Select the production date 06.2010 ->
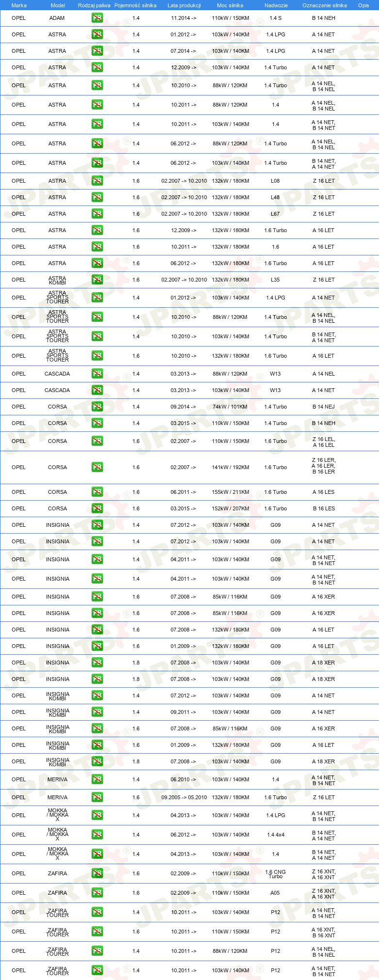Viewport: 379px width, 980px height. [x=183, y=779]
